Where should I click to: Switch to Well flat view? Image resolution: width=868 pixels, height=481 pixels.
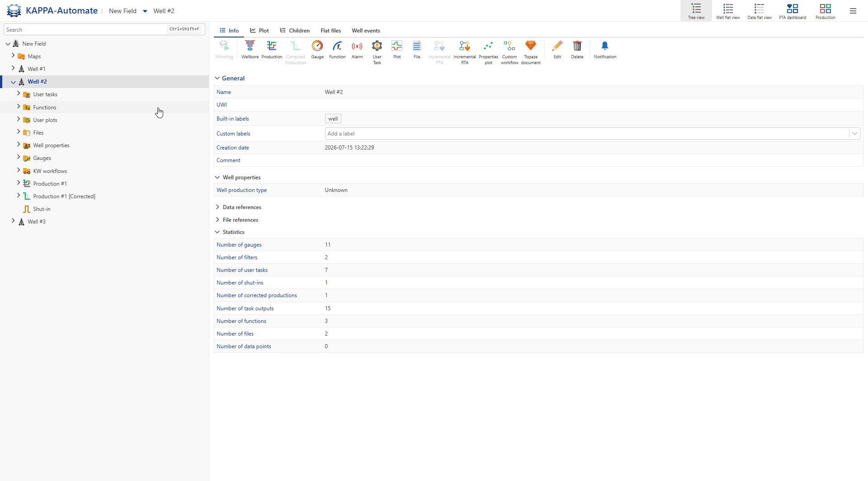tap(728, 11)
